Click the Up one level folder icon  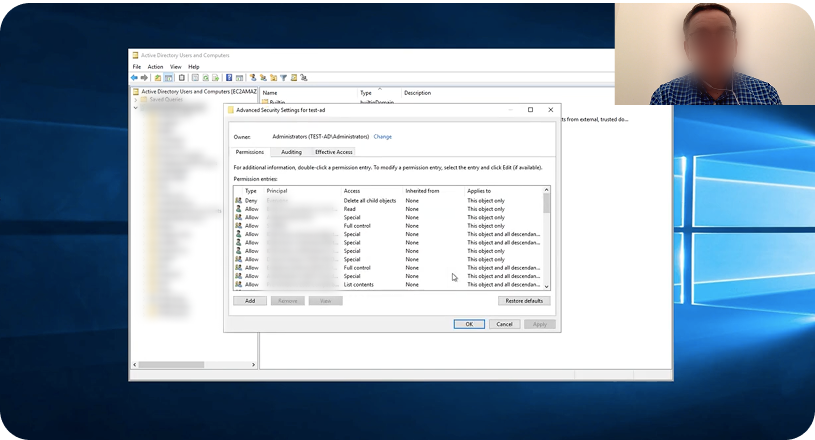coord(158,78)
